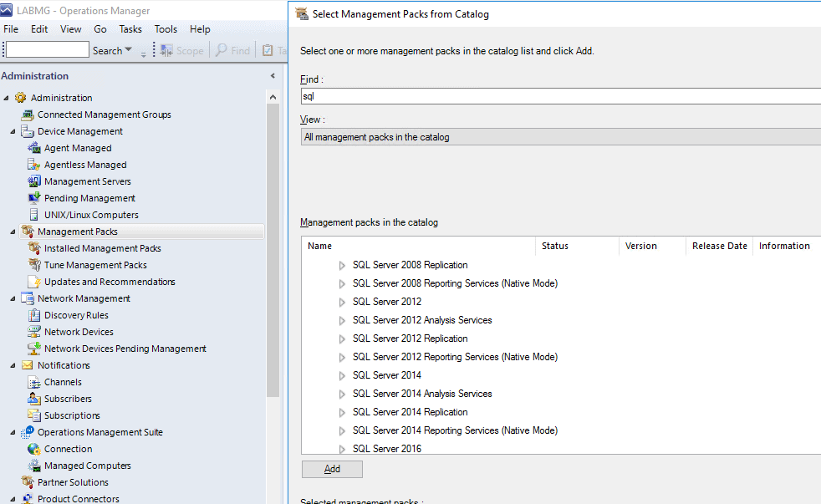Click the UNIX/Linux Computers icon
The height and width of the screenshot is (504, 821).
[x=34, y=215]
